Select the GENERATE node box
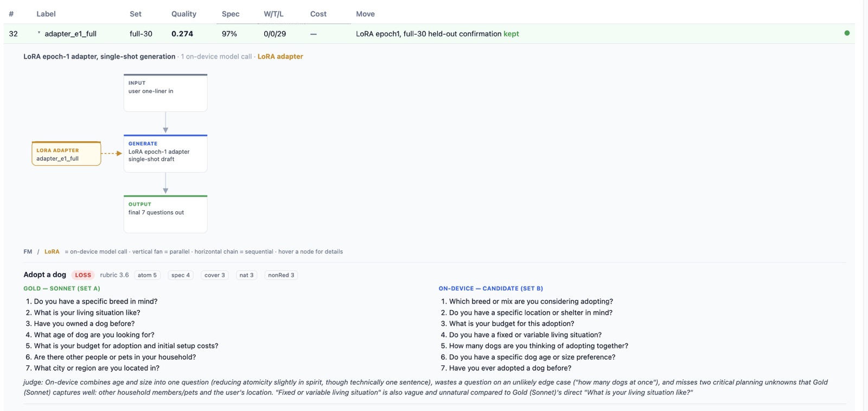868x411 pixels. [x=165, y=154]
